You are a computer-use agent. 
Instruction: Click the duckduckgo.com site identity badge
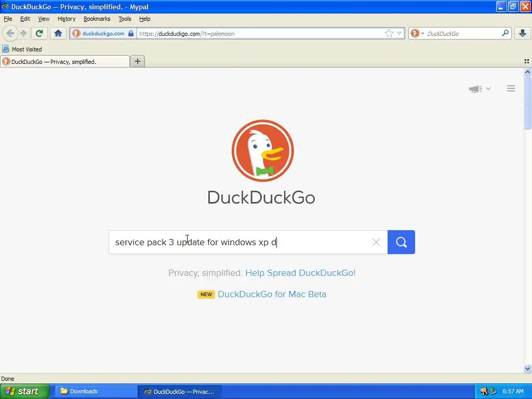click(103, 33)
